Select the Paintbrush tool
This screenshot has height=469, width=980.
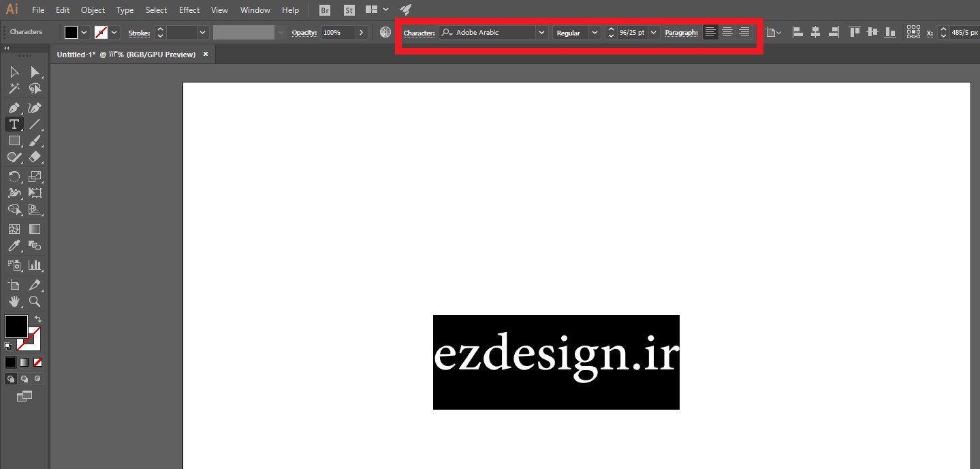(35, 140)
